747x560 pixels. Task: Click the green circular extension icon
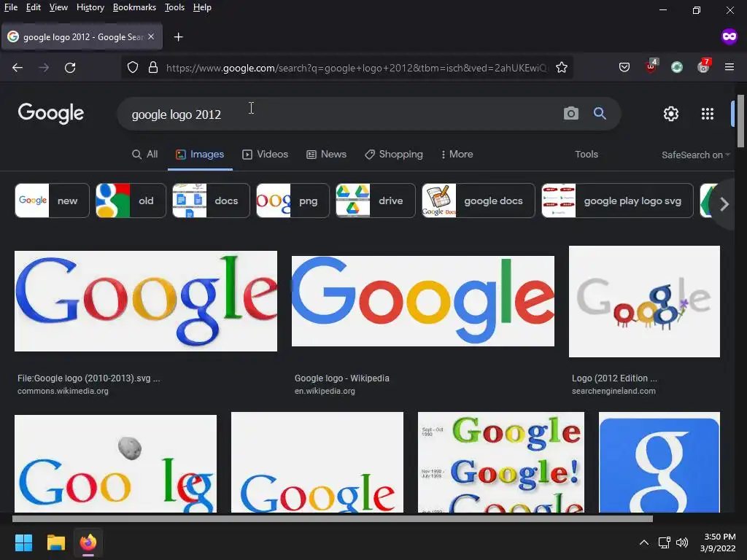pyautogui.click(x=677, y=68)
